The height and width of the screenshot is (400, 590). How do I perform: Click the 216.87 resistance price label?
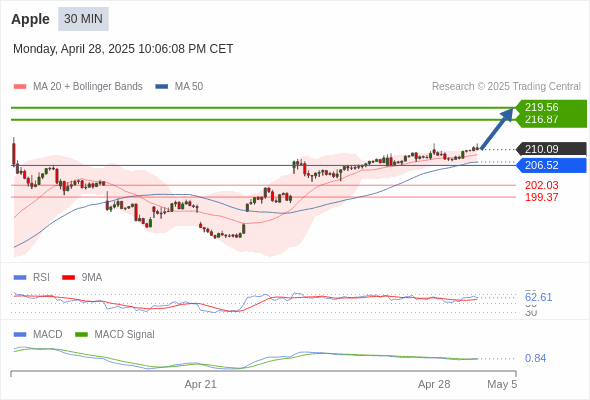click(x=541, y=119)
